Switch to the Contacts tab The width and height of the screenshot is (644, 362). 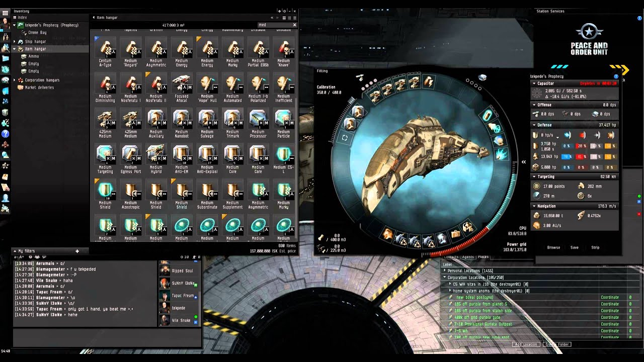click(x=451, y=257)
